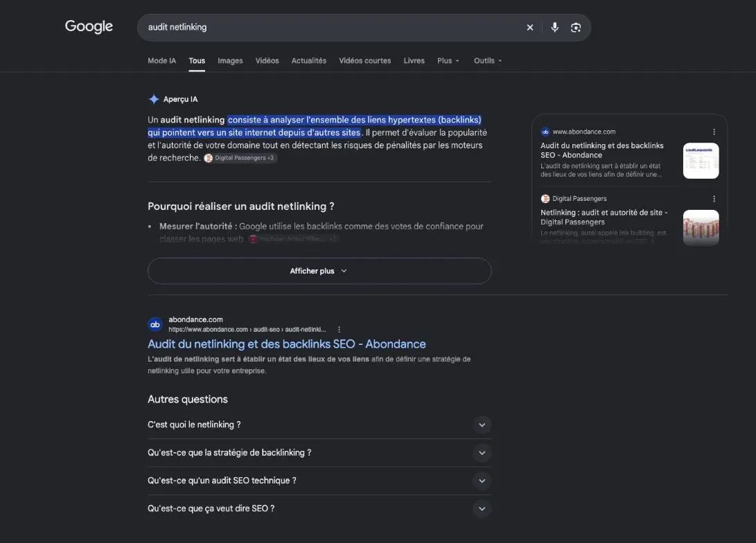Click the www.abondance.com favicon in side card

click(x=545, y=132)
